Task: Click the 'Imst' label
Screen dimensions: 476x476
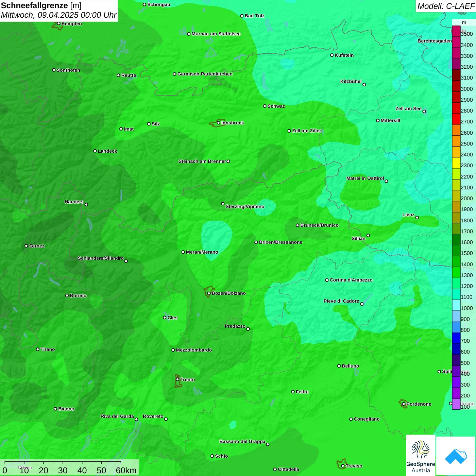Action: click(129, 129)
